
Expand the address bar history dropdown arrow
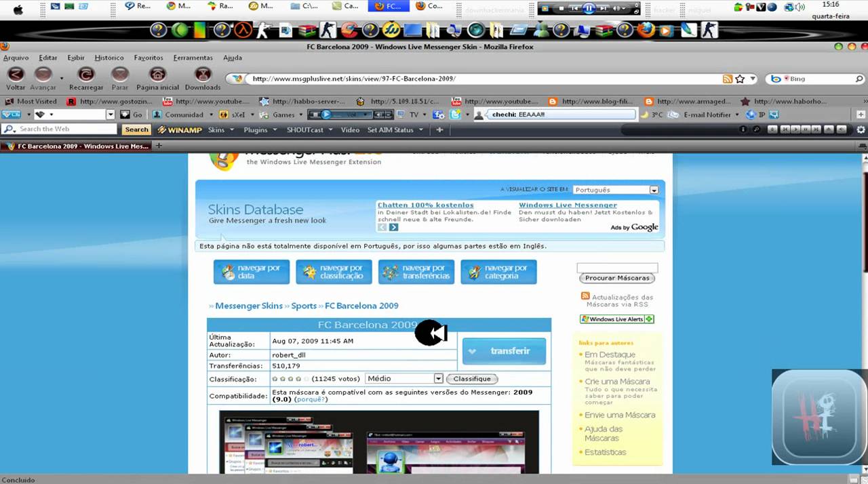753,79
